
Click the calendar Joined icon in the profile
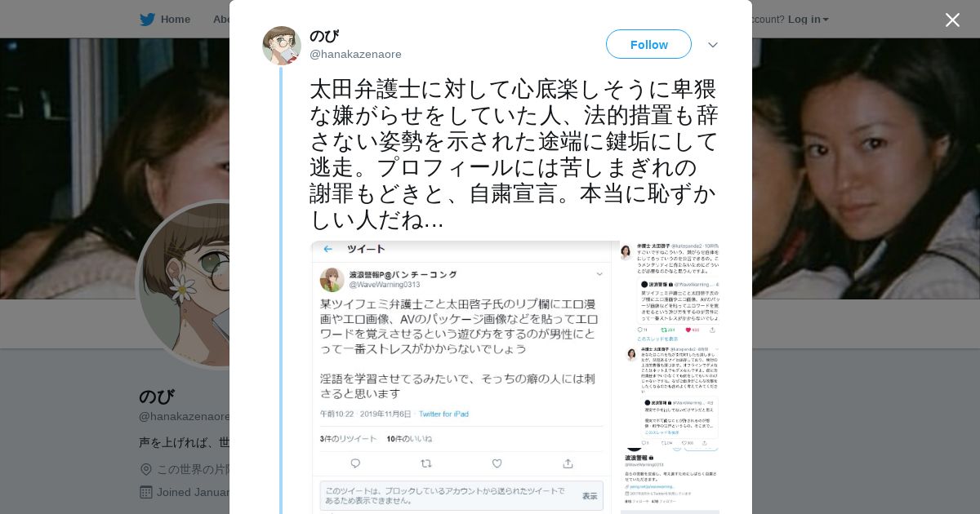point(146,492)
